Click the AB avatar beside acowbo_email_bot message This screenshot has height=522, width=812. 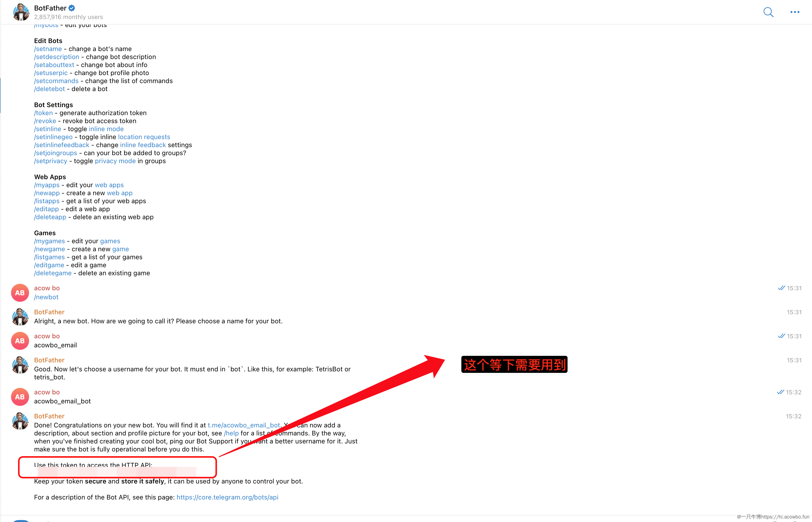coord(20,397)
